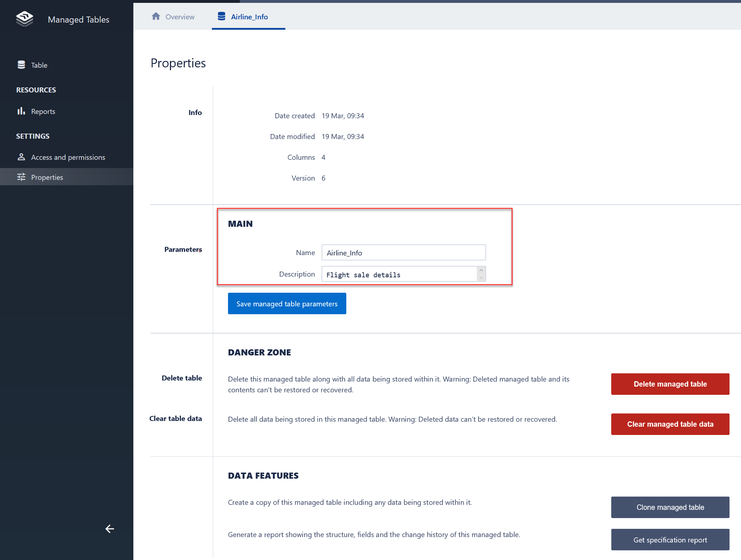Viewport: 741px width, 560px height.
Task: Click the Name input field
Action: pyautogui.click(x=403, y=253)
